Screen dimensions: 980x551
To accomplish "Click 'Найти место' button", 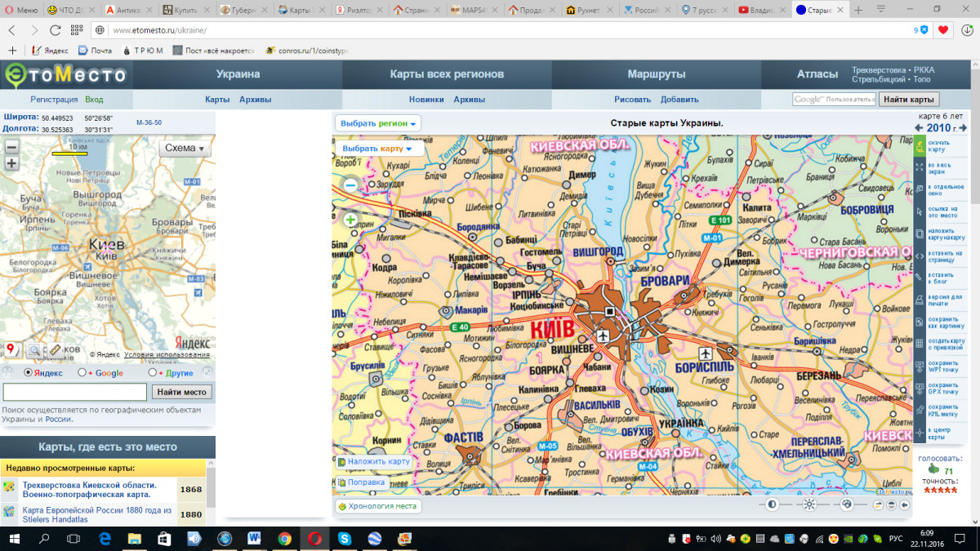I will pyautogui.click(x=181, y=393).
